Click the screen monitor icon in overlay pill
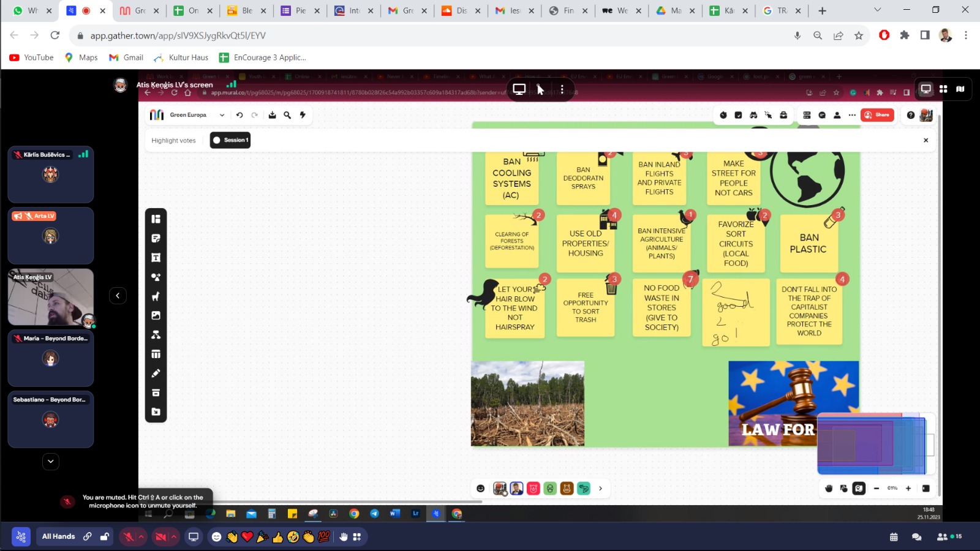This screenshot has height=551, width=980. 519,89
